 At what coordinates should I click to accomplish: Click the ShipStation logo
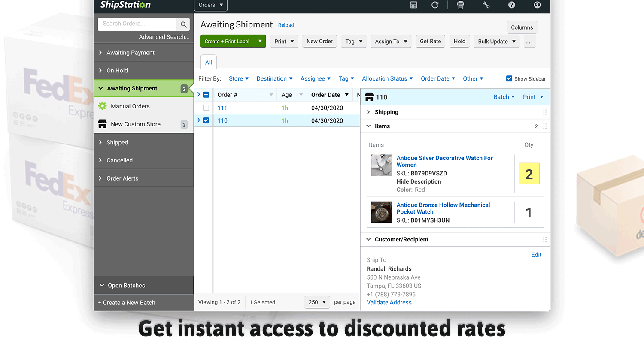point(125,5)
